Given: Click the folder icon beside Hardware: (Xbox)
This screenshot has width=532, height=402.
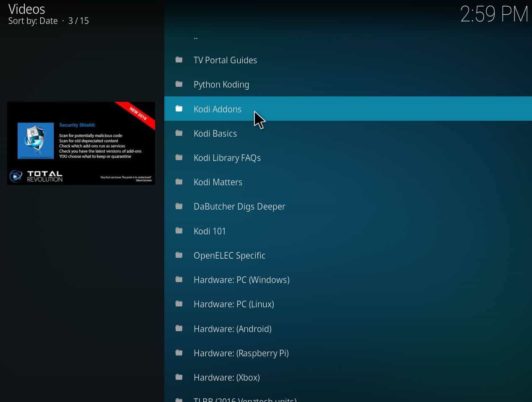Looking at the screenshot, I should tap(179, 377).
